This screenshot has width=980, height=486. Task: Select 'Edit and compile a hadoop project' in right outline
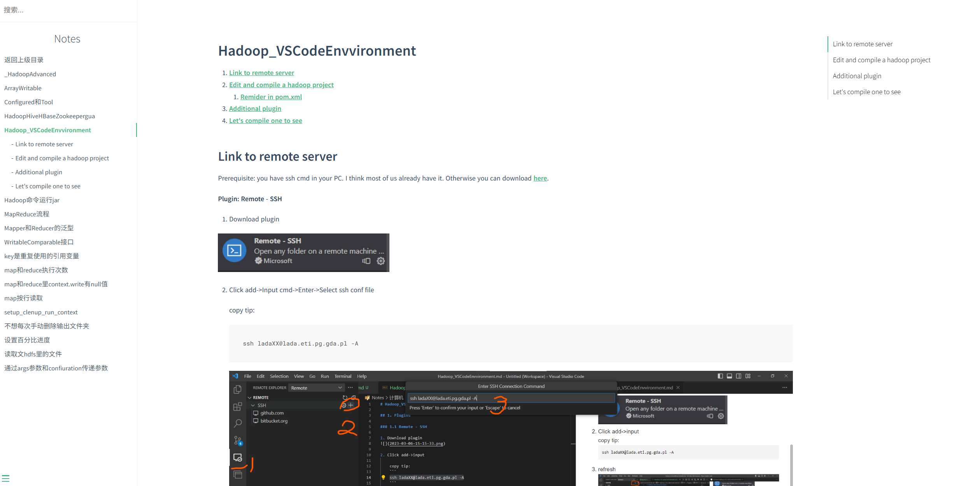882,60
